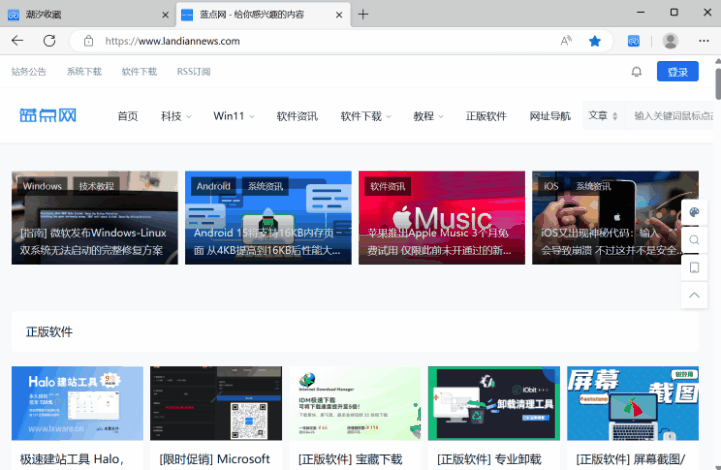Open 软件资讯 navigation item
Image resolution: width=721 pixels, height=470 pixels.
tap(297, 116)
